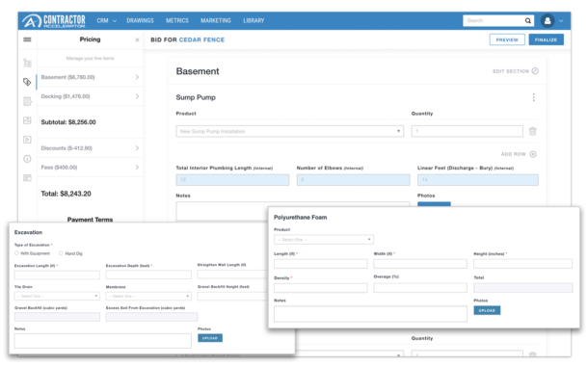Select the With Equipment radio option
Screen dimensions: 588x367
pyautogui.click(x=16, y=253)
